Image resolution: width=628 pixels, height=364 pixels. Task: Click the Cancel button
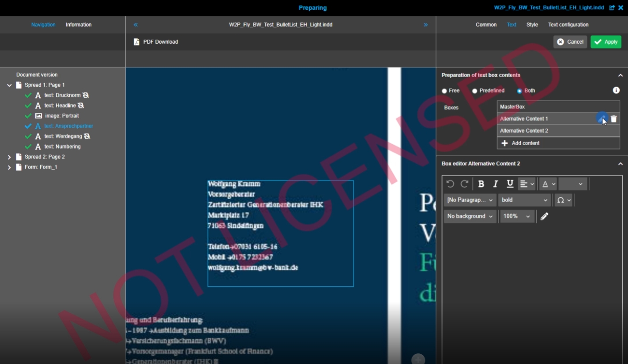570,42
